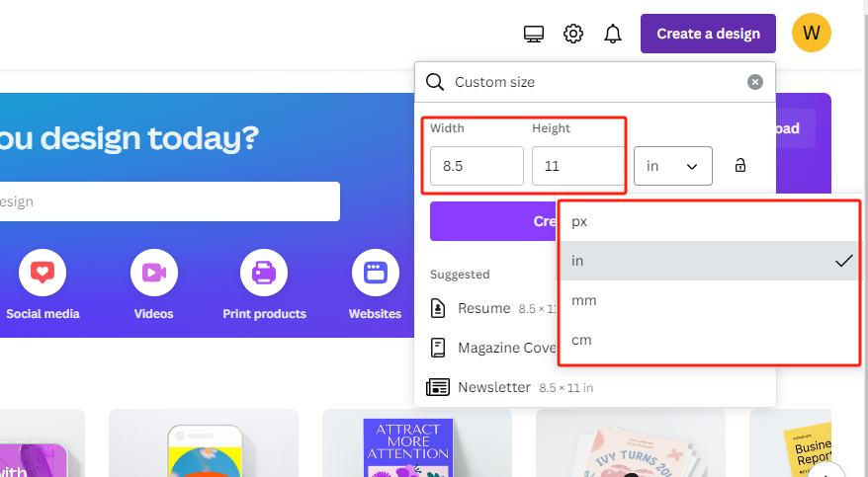868x477 pixels.
Task: Click the Videos label
Action: coord(154,314)
